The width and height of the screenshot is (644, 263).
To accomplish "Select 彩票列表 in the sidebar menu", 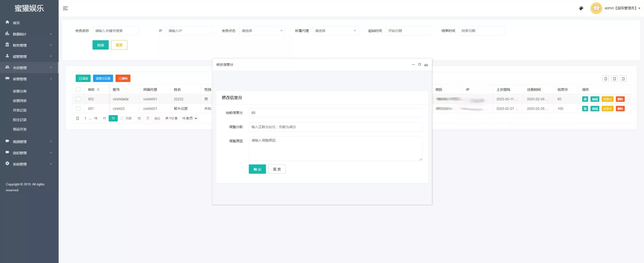I will click(20, 101).
